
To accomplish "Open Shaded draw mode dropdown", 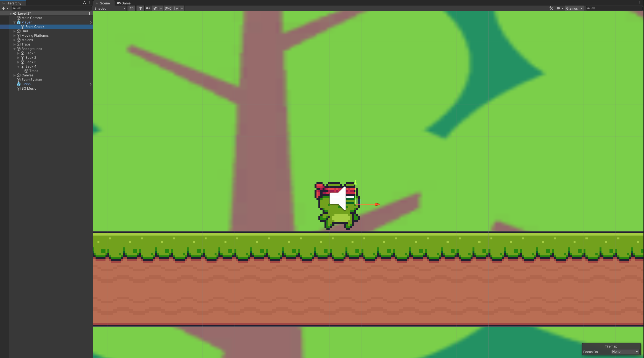I will pos(110,8).
